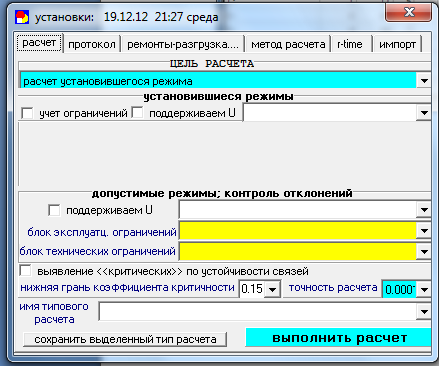The width and height of the screenshot is (439, 366).
Task: Click the нижняя грань коэффициента критичности label
Action: click(127, 287)
